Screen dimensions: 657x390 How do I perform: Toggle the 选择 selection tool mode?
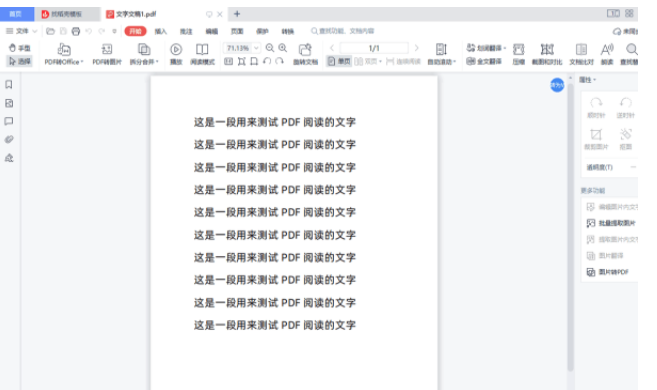pos(20,61)
